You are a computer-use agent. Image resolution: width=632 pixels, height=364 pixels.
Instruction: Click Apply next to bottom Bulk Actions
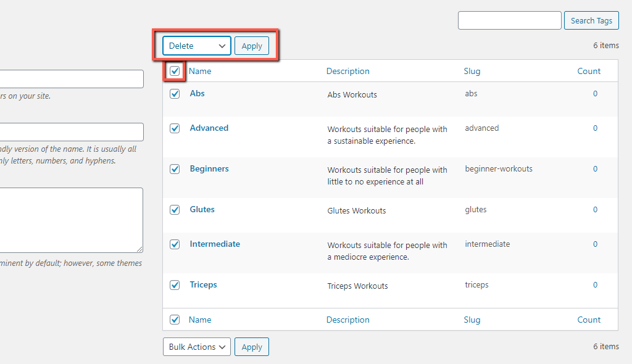tap(252, 347)
